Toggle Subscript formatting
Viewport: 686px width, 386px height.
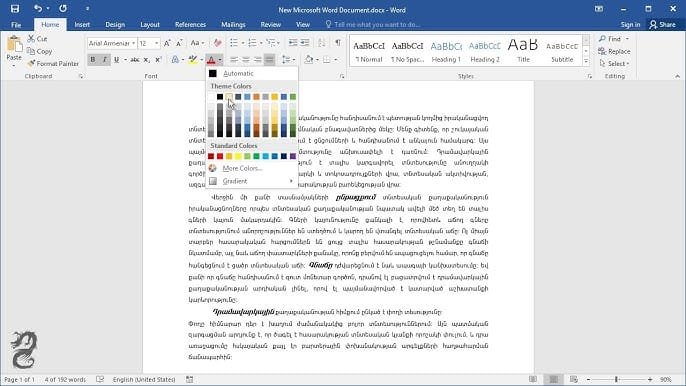[x=147, y=60]
